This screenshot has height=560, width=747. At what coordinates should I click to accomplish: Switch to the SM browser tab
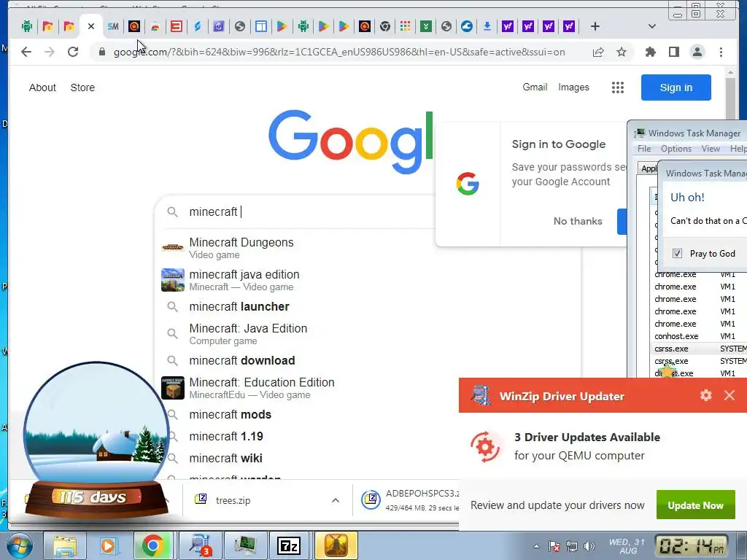pyautogui.click(x=113, y=26)
